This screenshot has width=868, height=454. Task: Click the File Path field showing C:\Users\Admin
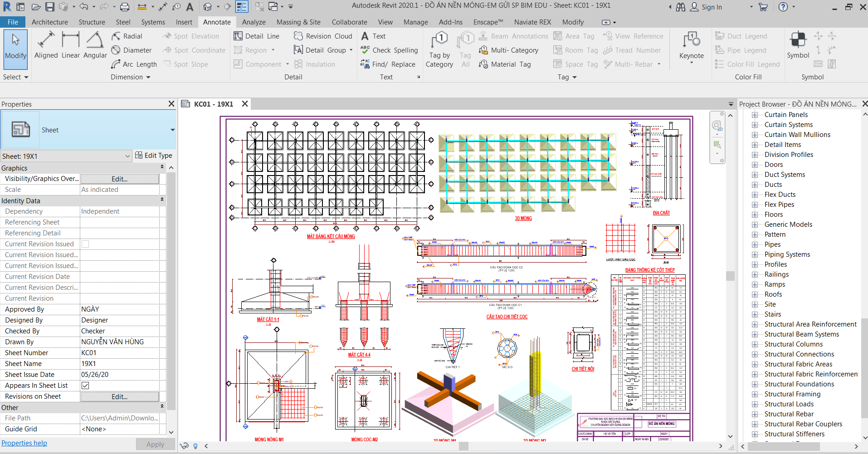[x=119, y=418]
